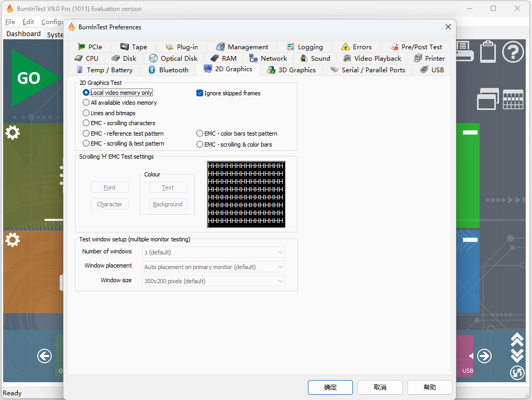Select EMC - scrolling & test pattern
Viewport: 532px width, 400px height.
[x=124, y=143]
